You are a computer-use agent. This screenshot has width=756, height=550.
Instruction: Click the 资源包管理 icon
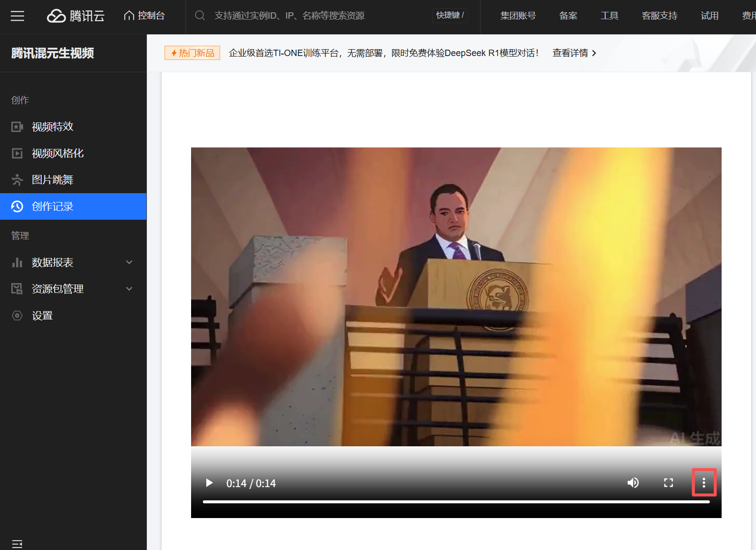pos(17,289)
